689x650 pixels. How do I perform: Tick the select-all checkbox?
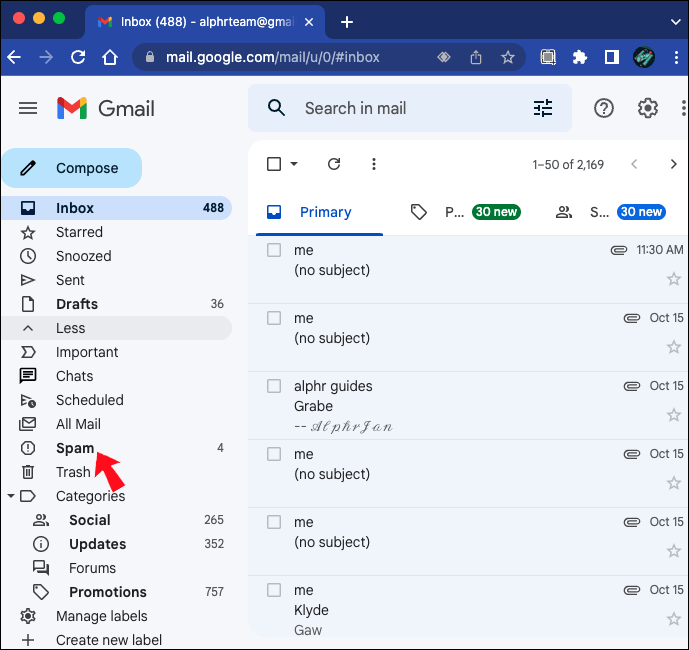(x=274, y=164)
